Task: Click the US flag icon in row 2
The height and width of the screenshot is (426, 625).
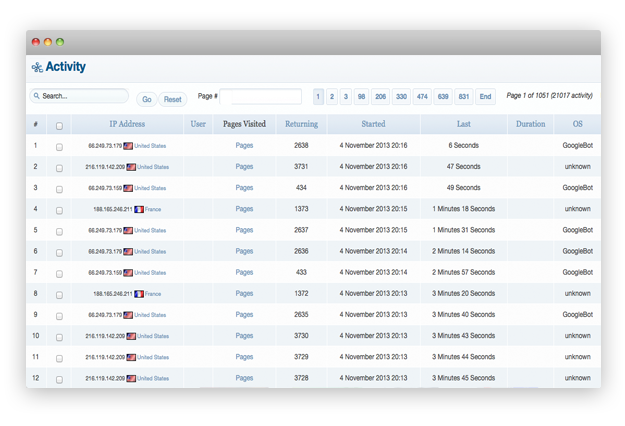Action: [x=131, y=167]
